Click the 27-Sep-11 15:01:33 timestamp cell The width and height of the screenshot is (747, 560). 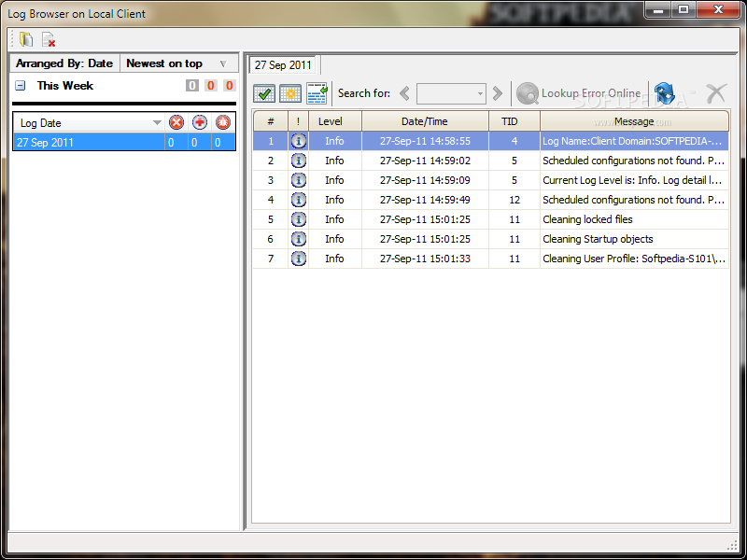click(x=425, y=259)
